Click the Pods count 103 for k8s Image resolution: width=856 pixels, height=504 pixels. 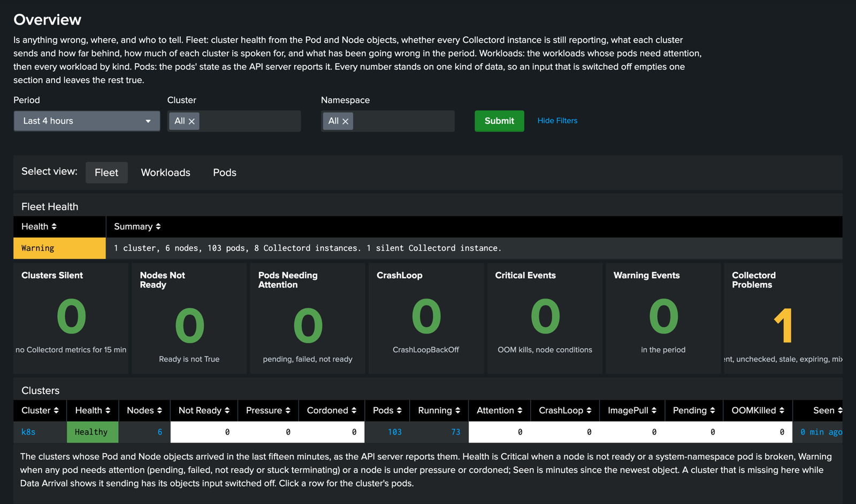[395, 432]
